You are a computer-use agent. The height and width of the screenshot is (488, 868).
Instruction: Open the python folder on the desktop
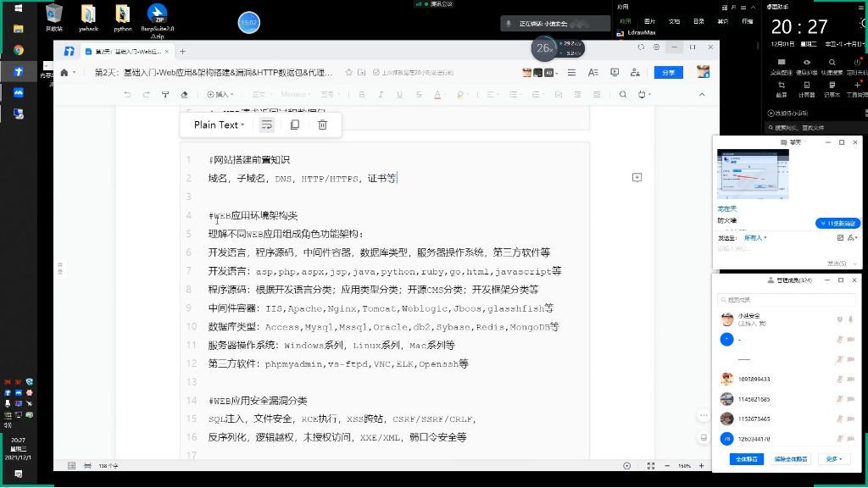123,19
